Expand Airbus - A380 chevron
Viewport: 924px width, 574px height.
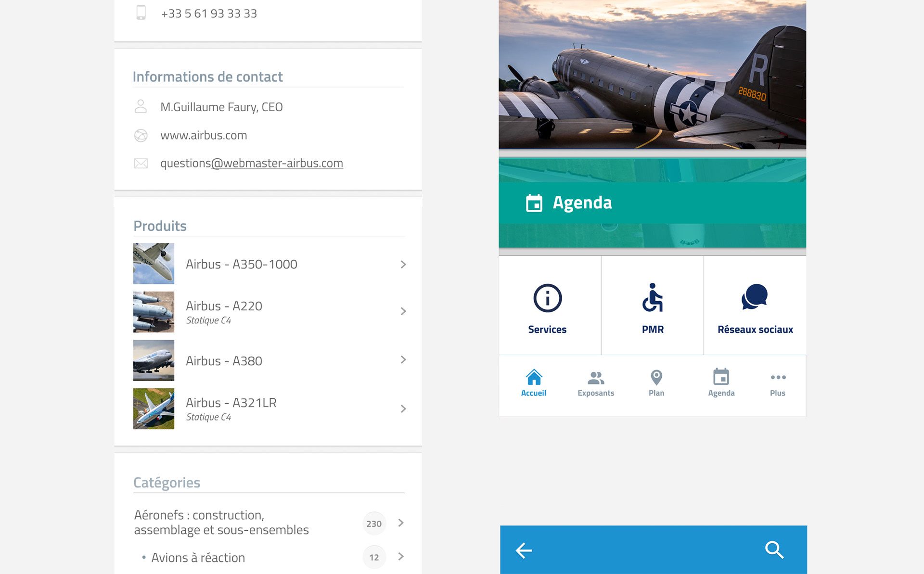pyautogui.click(x=403, y=360)
